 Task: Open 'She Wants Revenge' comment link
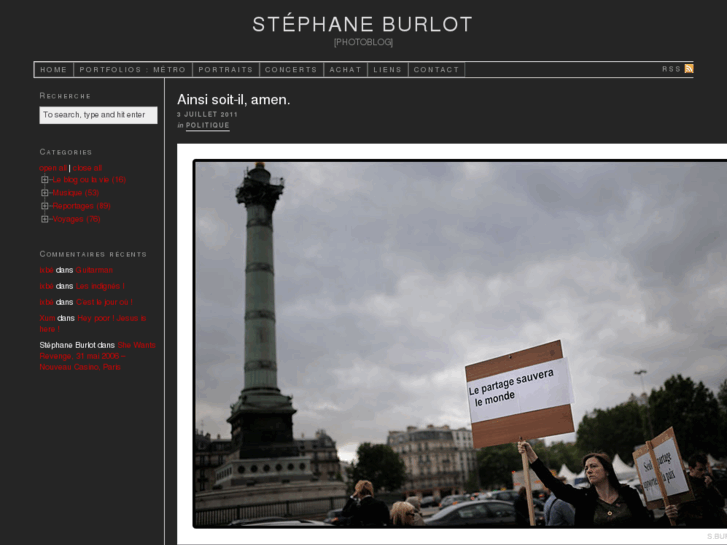click(97, 356)
